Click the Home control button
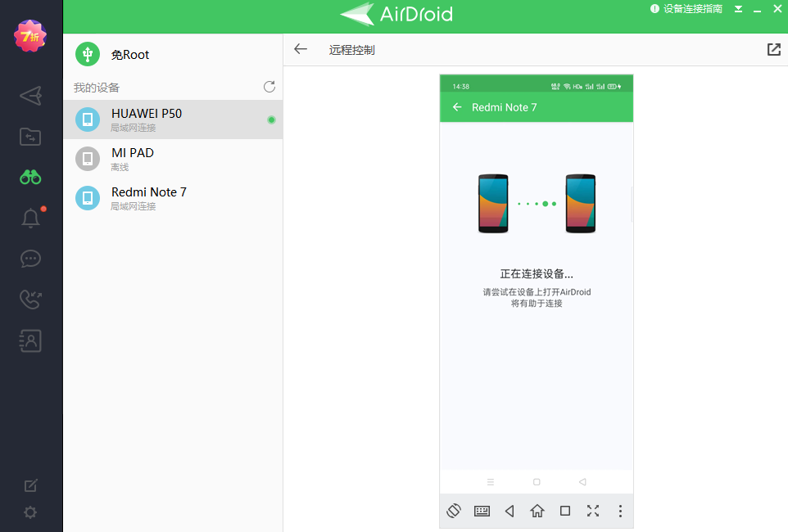 [x=537, y=511]
